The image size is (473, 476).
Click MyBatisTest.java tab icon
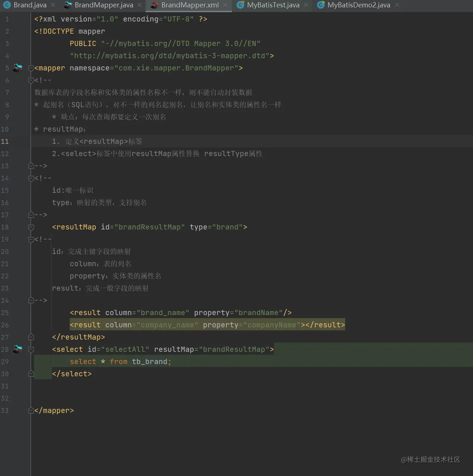pos(241,5)
